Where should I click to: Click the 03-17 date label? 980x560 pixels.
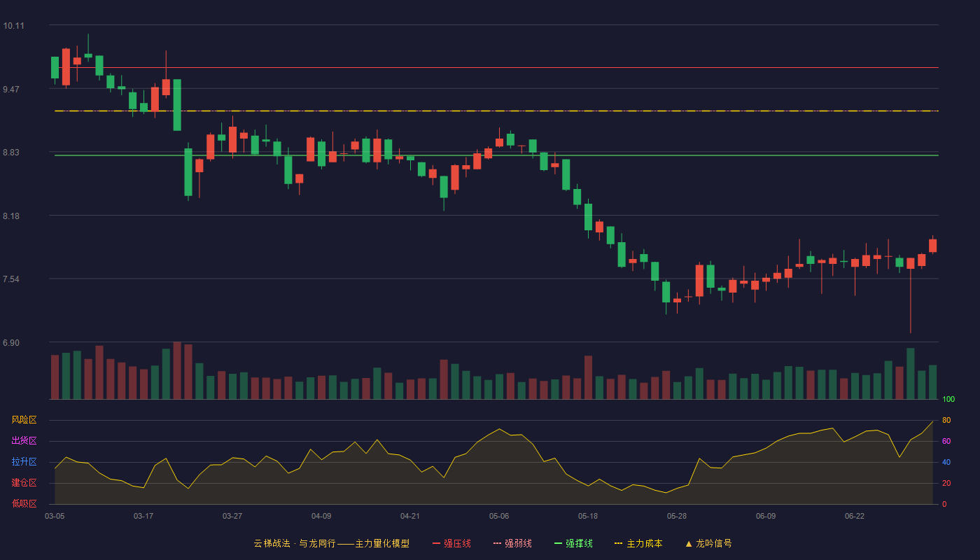coord(143,516)
